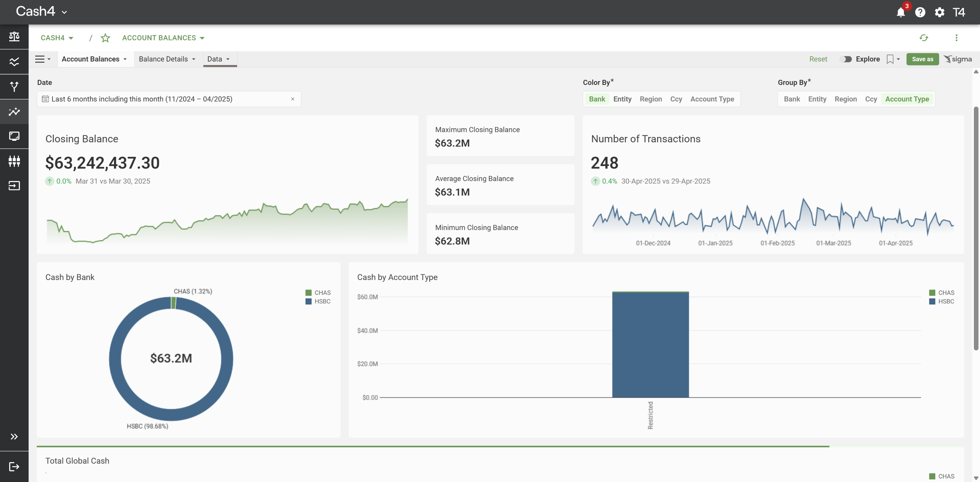Image resolution: width=980 pixels, height=482 pixels.
Task: Set Group By to Region
Action: 845,99
